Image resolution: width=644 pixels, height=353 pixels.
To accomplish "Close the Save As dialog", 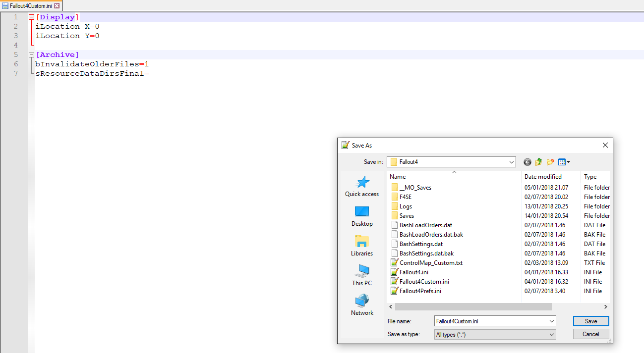I will (605, 146).
